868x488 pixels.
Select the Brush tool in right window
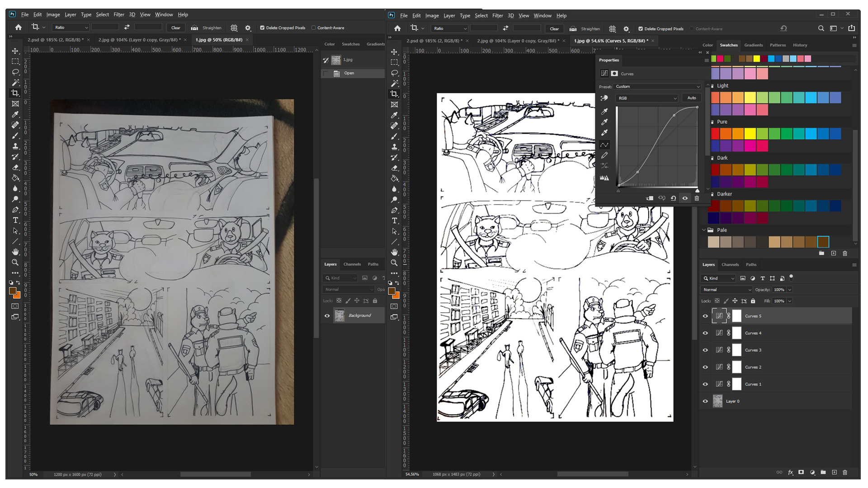tap(394, 136)
